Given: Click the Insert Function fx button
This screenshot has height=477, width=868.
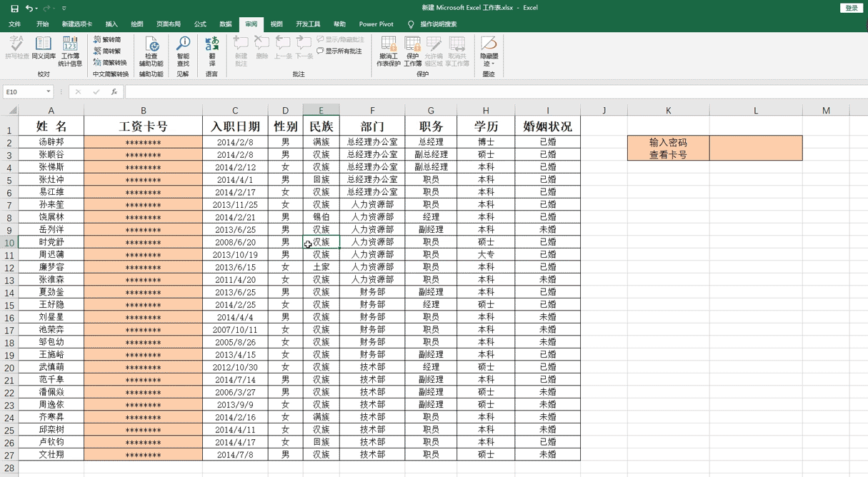Looking at the screenshot, I should click(114, 92).
